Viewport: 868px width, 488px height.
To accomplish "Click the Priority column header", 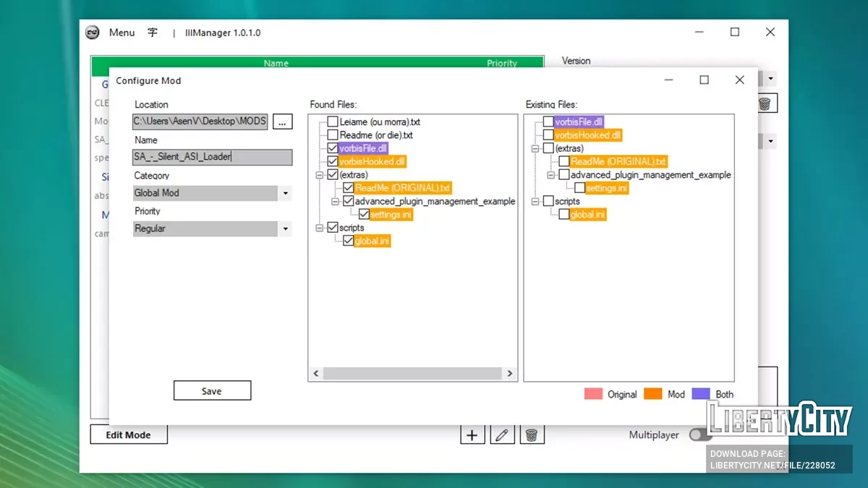I will tap(501, 64).
